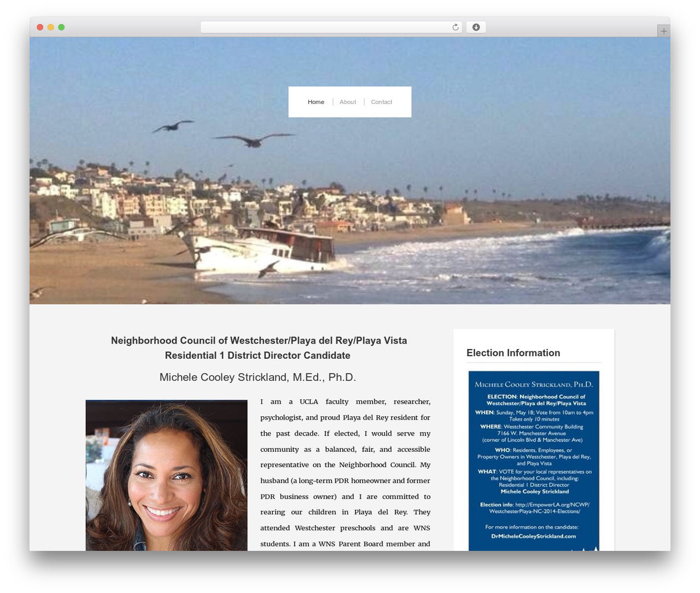Click the red close window button
The image size is (700, 593).
40,27
